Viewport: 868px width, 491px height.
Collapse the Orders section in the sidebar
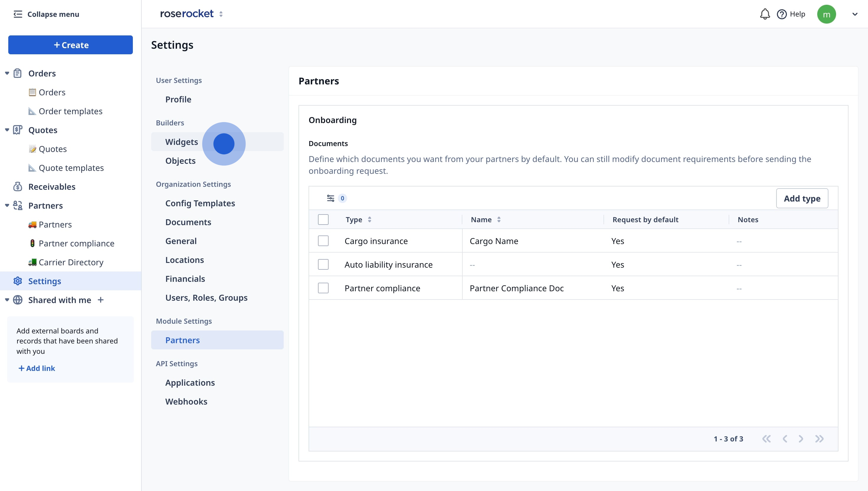[7, 73]
